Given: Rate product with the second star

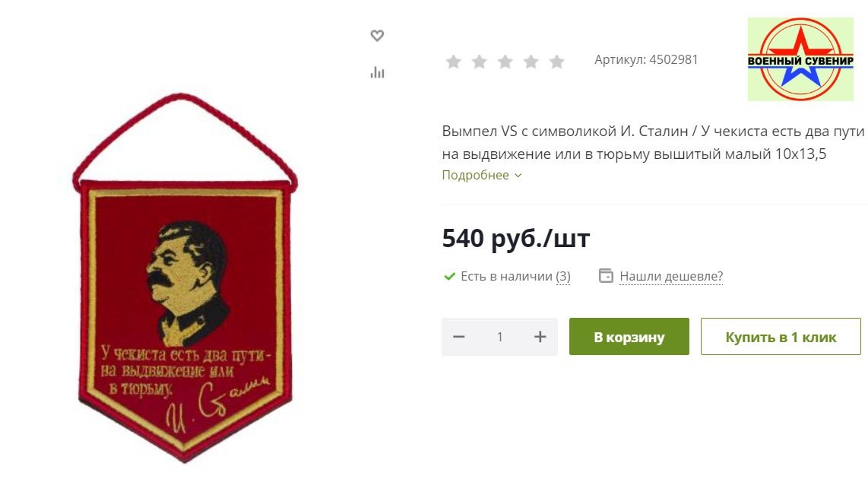Looking at the screenshot, I should 480,61.
